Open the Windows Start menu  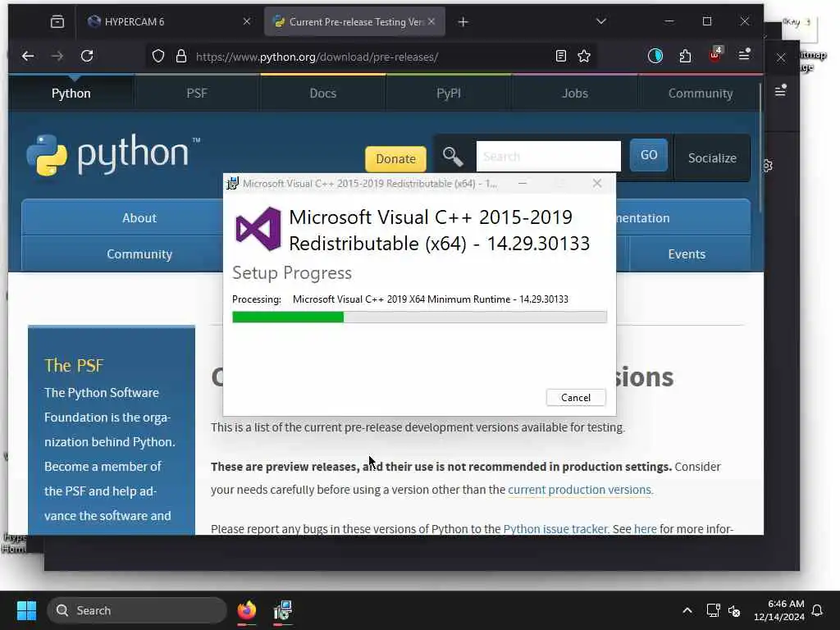(26, 610)
